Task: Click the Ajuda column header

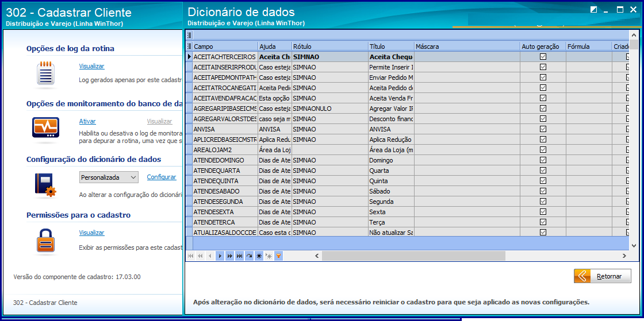Action: tap(275, 47)
